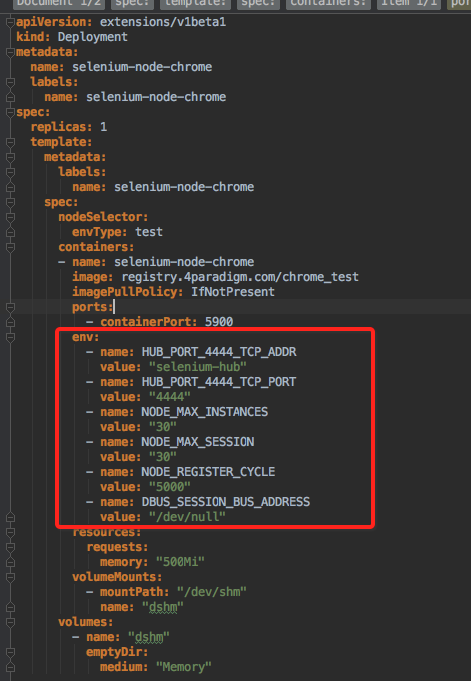The height and width of the screenshot is (681, 471).
Task: Collapse the nodeSelector block
Action: [x=10, y=217]
